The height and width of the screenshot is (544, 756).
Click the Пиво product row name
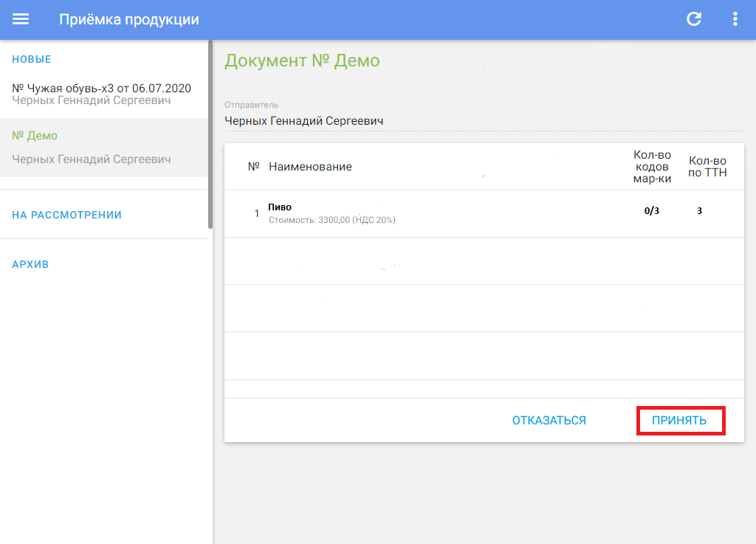pyautogui.click(x=280, y=207)
